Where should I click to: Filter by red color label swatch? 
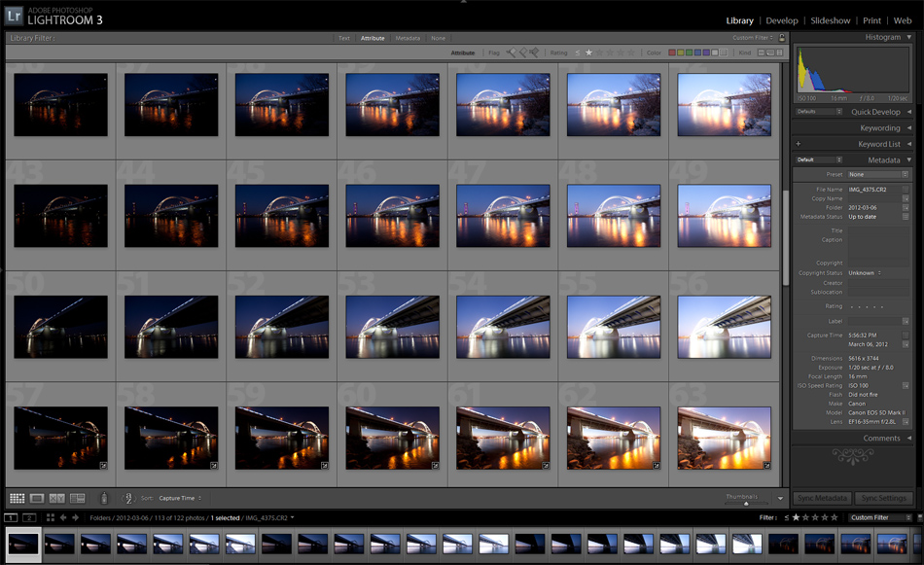click(x=672, y=53)
